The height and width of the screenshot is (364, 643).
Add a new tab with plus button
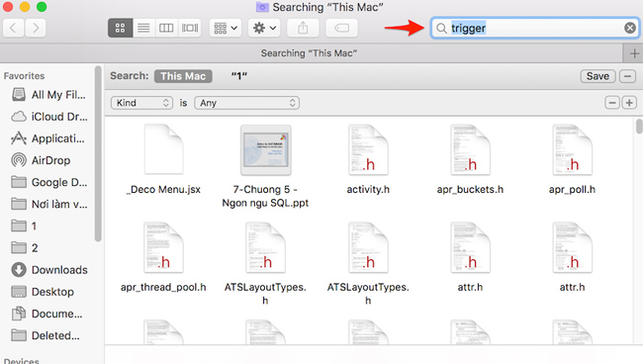pos(633,53)
